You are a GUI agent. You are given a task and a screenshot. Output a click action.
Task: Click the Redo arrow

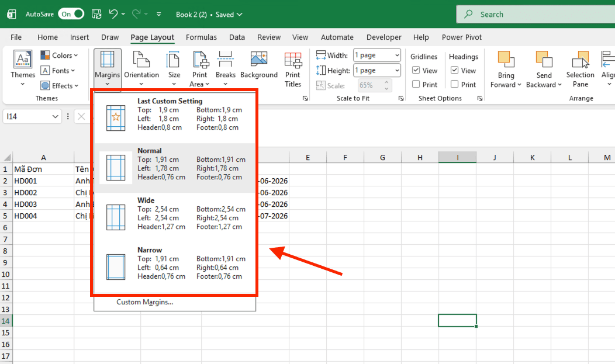(136, 14)
